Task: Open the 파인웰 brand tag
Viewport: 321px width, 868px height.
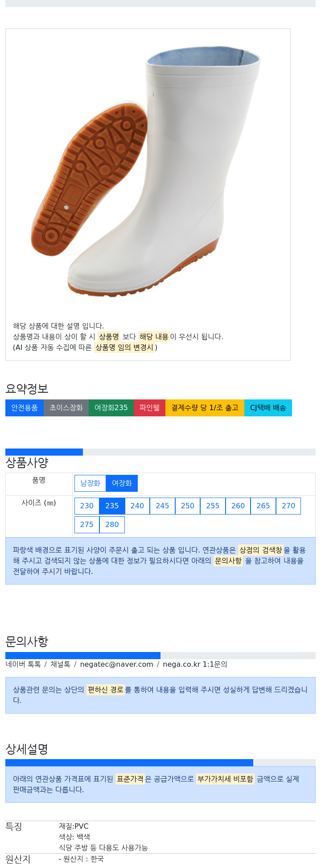Action: (x=149, y=408)
